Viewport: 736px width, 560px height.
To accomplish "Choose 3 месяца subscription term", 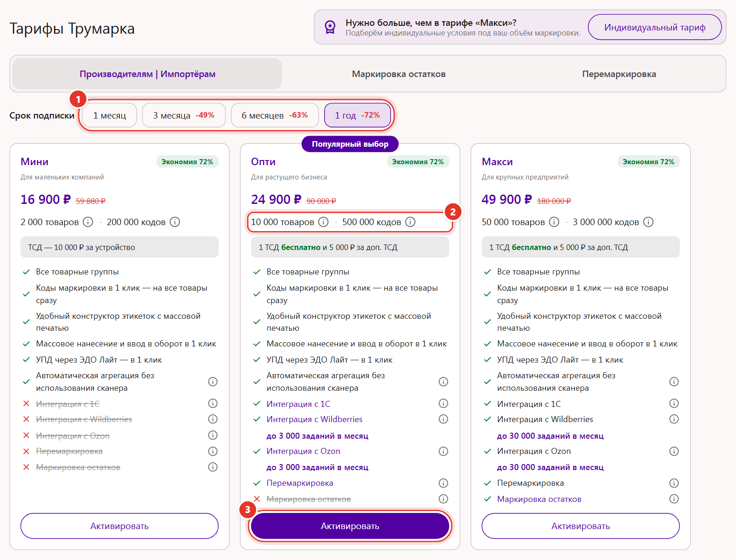I will tap(184, 115).
